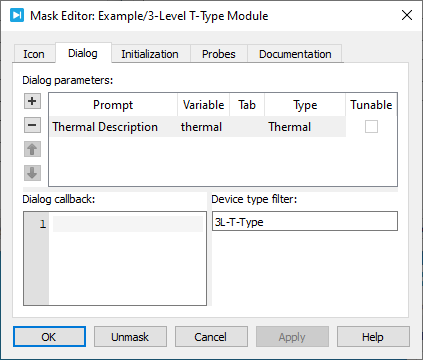Click line 1 in Dialog callback editor

(128, 224)
